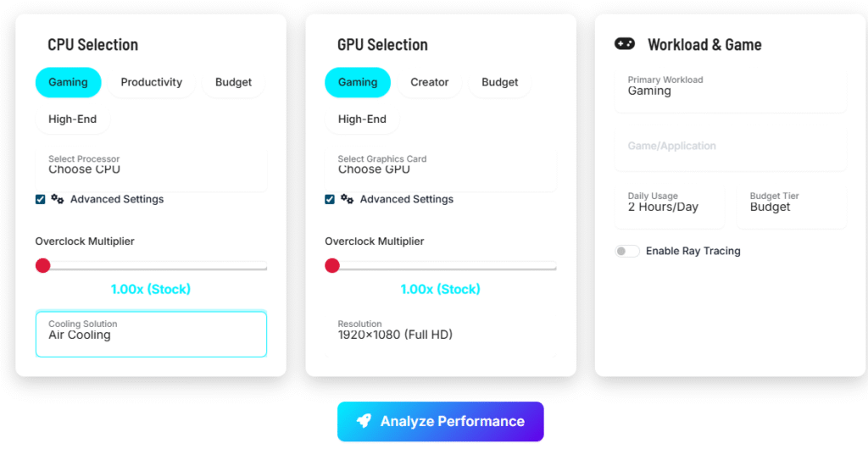This screenshot has height=449, width=868.
Task: Select the CPU Productivity filter tab
Action: pos(152,82)
